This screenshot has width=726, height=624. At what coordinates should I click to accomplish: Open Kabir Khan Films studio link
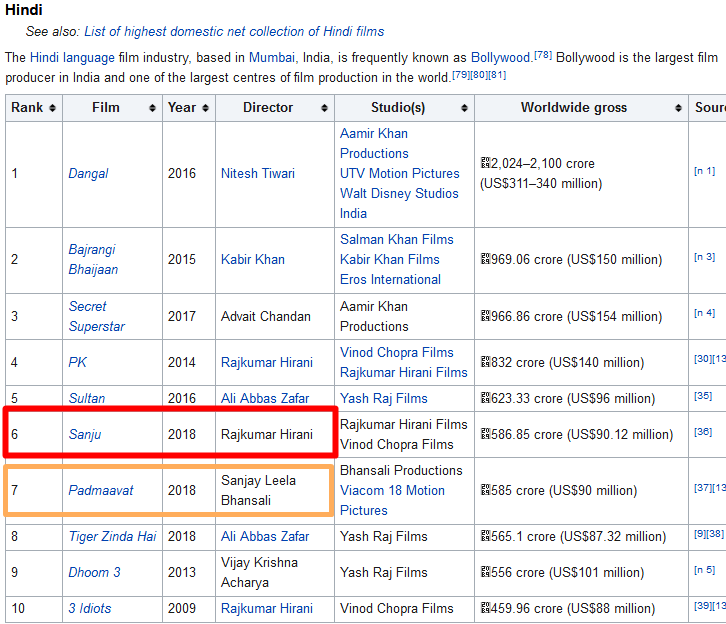pyautogui.click(x=389, y=259)
